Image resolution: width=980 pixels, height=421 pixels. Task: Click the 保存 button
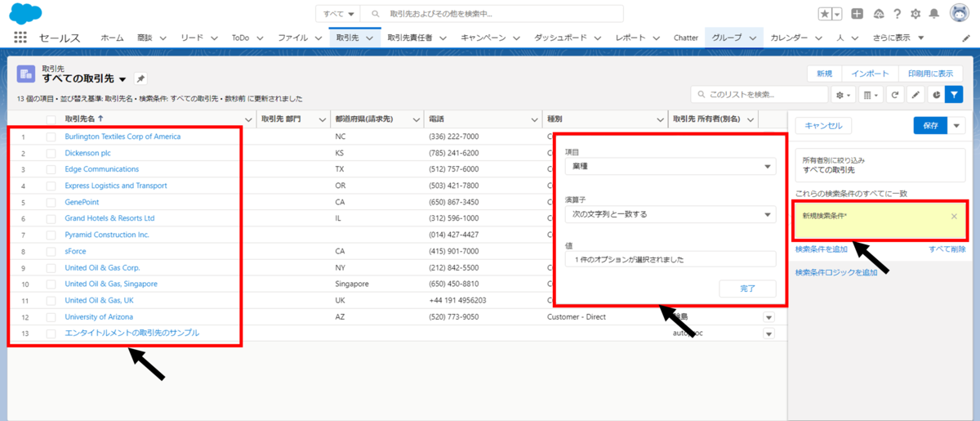point(930,125)
